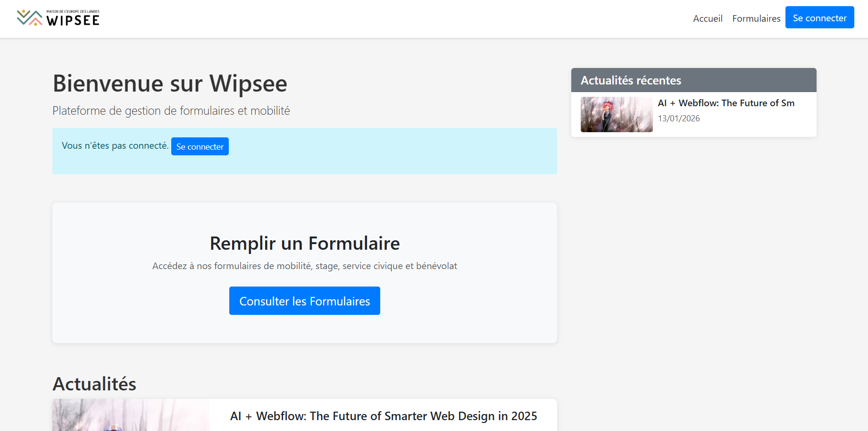Click the Wipsee chevron logo mark
The height and width of the screenshot is (431, 868).
(x=29, y=18)
